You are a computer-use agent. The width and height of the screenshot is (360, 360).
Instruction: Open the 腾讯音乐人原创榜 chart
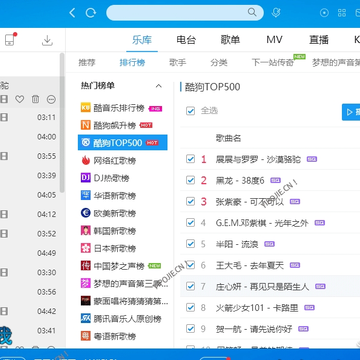[x=128, y=319]
